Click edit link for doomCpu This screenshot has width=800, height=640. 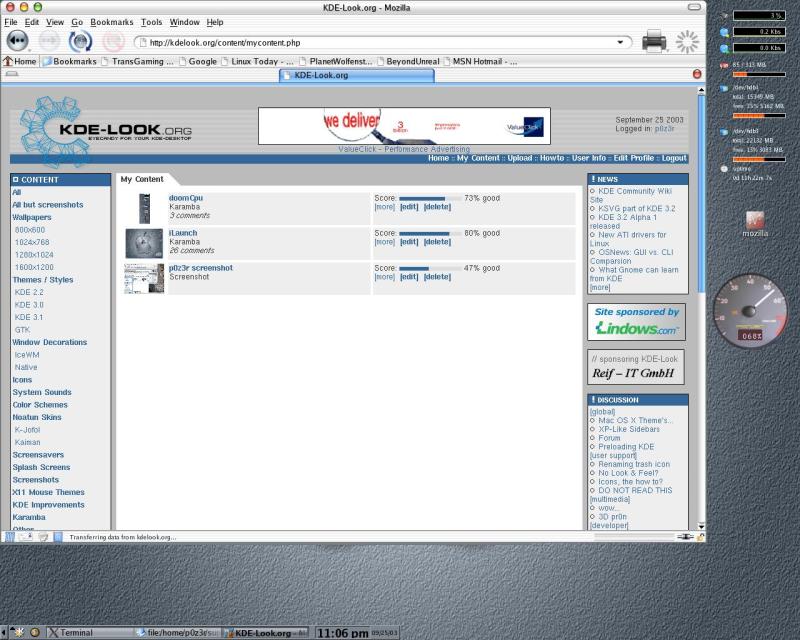pos(409,207)
